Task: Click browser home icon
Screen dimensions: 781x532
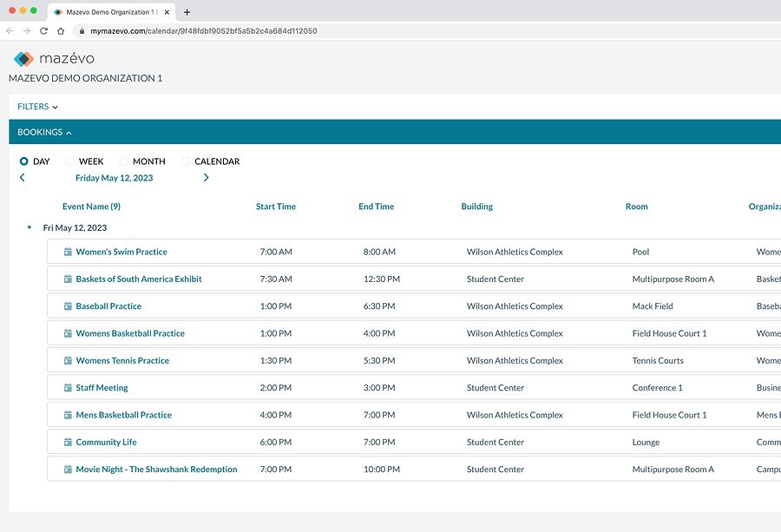Action: pos(61,31)
